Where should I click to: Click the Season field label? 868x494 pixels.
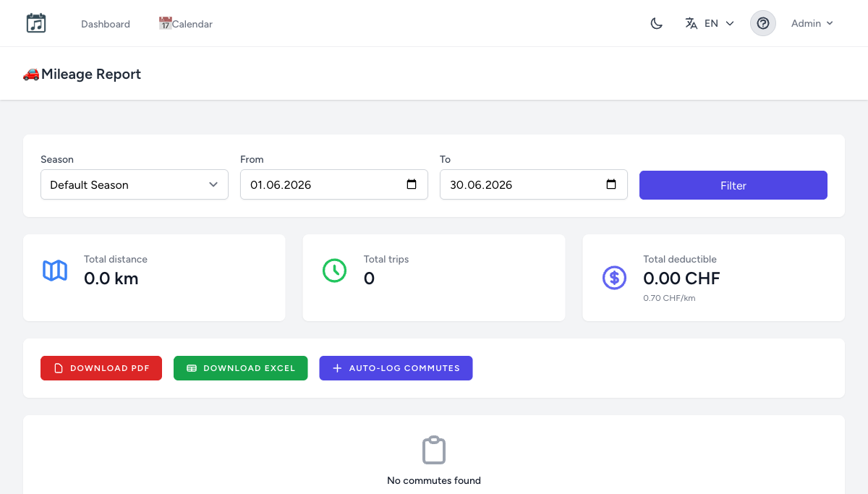click(57, 159)
